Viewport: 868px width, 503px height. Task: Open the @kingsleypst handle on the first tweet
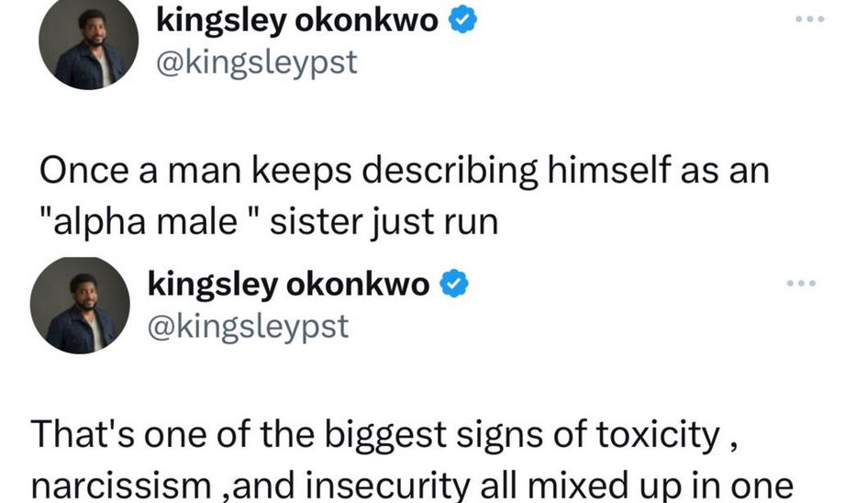coord(257,65)
